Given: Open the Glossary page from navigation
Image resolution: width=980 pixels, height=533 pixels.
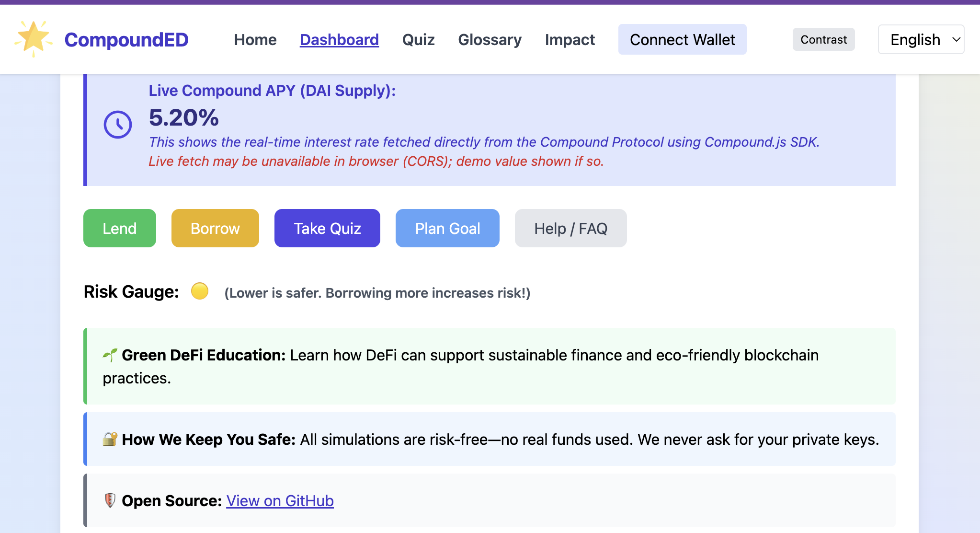Looking at the screenshot, I should tap(490, 39).
